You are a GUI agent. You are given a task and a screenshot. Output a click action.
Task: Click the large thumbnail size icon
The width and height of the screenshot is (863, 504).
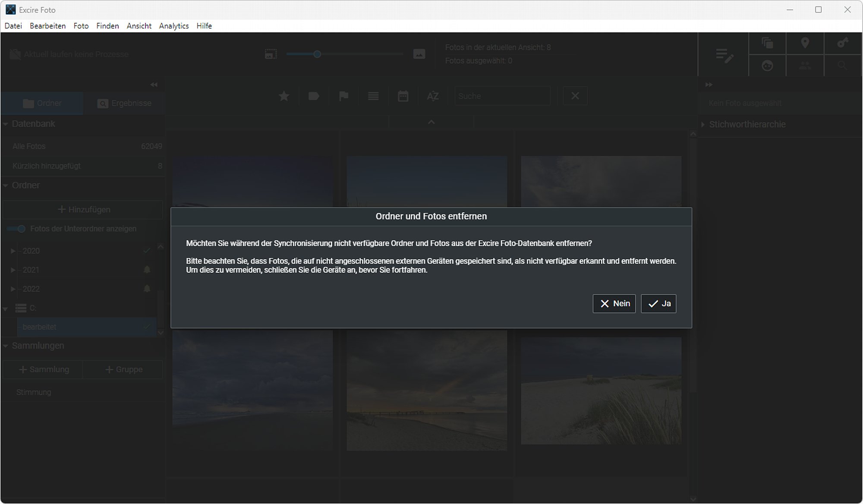(x=419, y=54)
